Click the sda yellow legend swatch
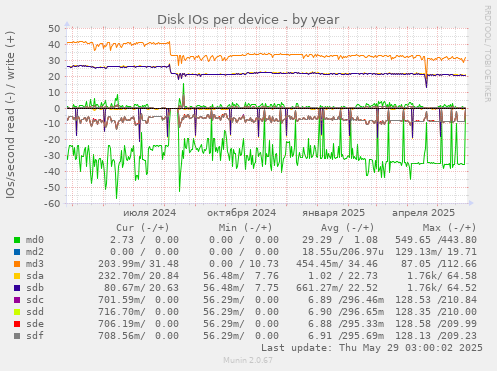This screenshot has height=371, width=497. pyautogui.click(x=17, y=276)
